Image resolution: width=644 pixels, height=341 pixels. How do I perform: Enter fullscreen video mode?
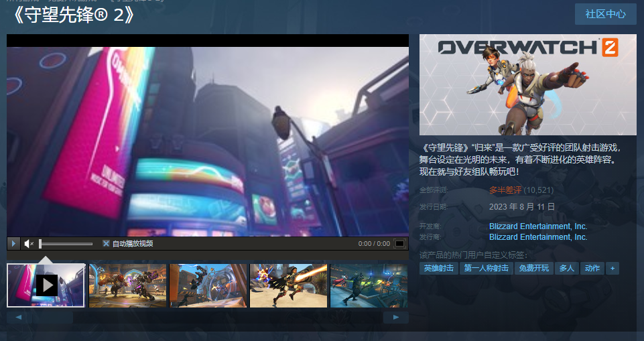[399, 244]
